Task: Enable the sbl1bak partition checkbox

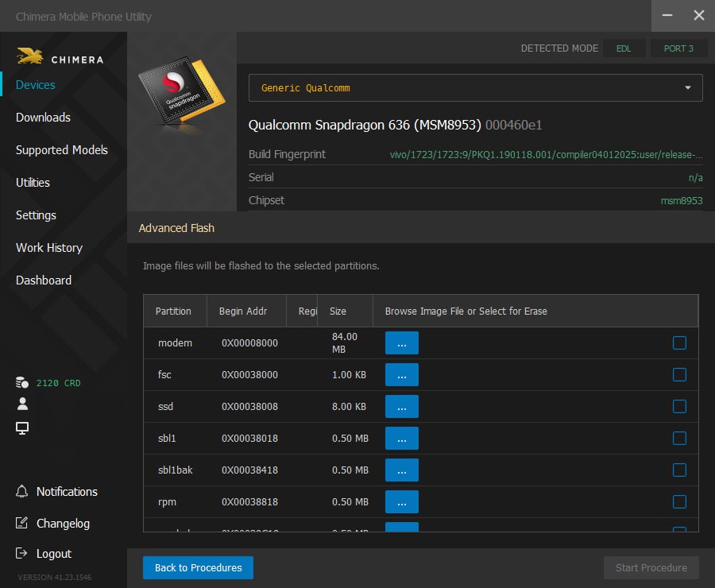Action: 679,470
